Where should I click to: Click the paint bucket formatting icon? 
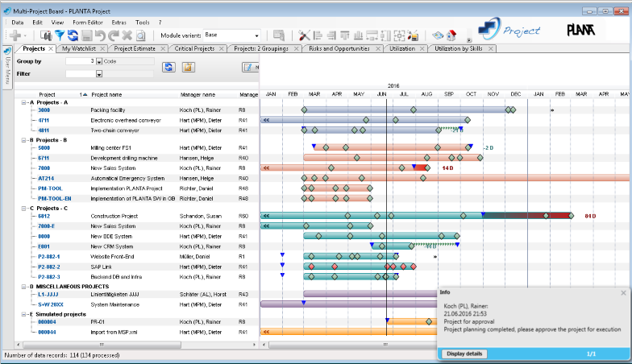[413, 35]
